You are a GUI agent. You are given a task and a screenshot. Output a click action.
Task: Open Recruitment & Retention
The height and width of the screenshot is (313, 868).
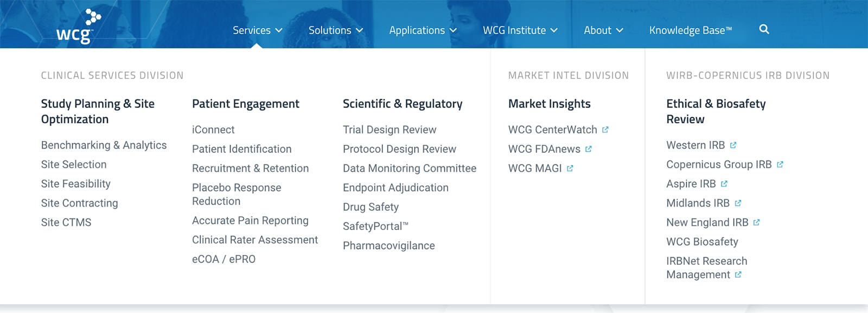coord(251,168)
